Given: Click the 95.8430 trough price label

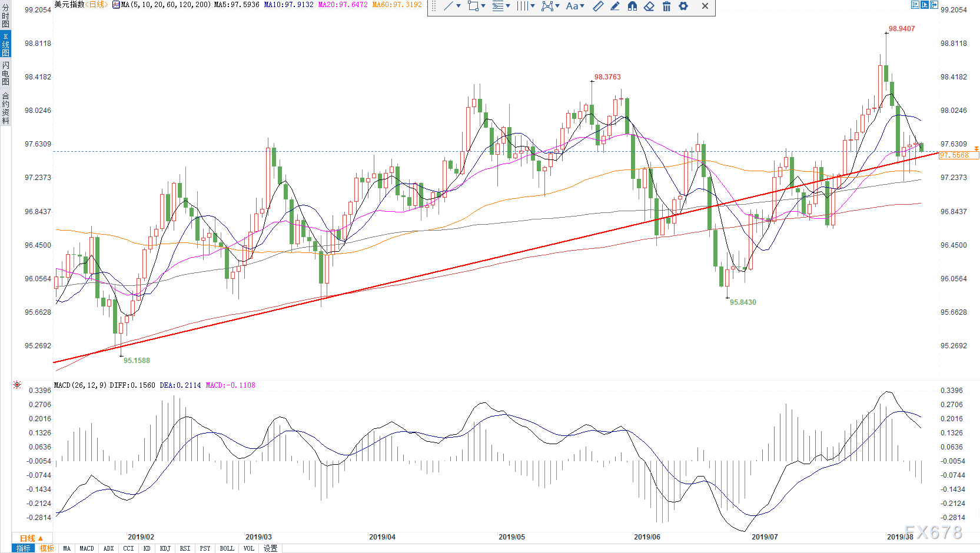Looking at the screenshot, I should click(743, 302).
